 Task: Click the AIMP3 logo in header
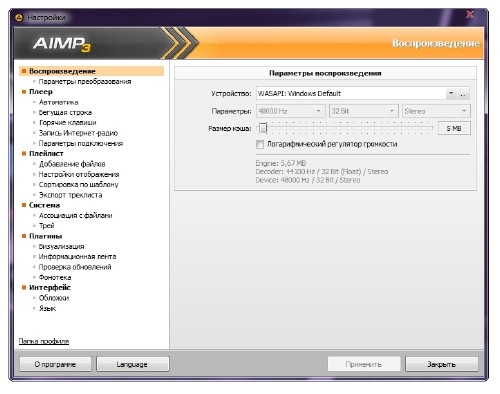point(62,44)
